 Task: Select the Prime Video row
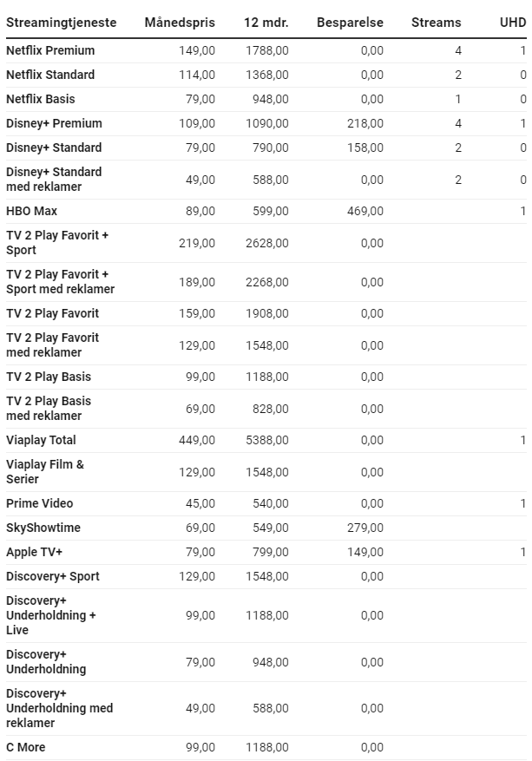(266, 504)
